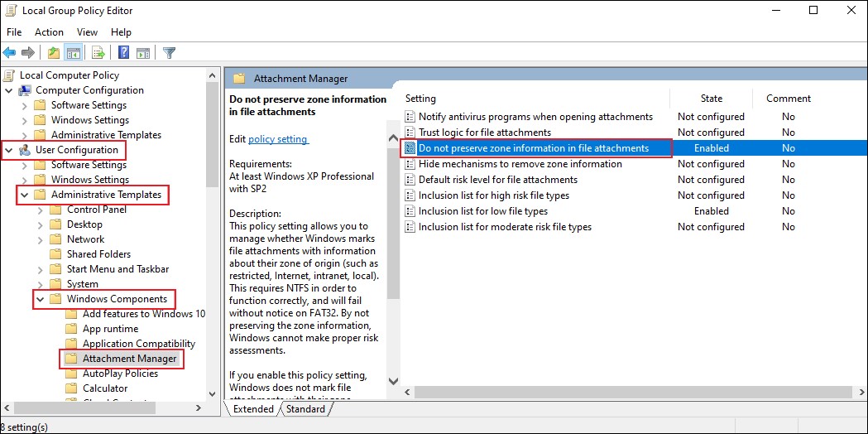Image resolution: width=868 pixels, height=434 pixels.
Task: Select Software Settings under Computer Configuration
Action: pos(89,105)
